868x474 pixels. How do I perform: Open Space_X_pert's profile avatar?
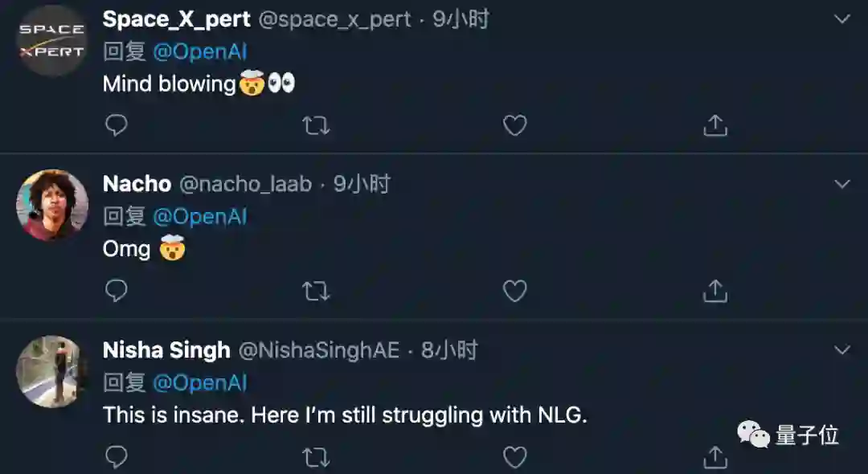pyautogui.click(x=52, y=40)
